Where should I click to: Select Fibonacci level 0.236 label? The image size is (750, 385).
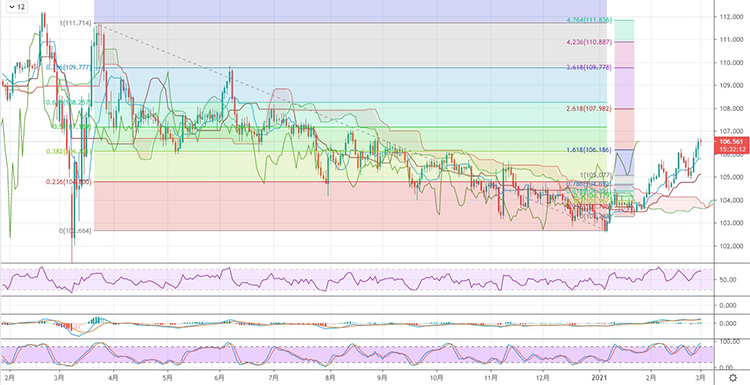click(68, 182)
